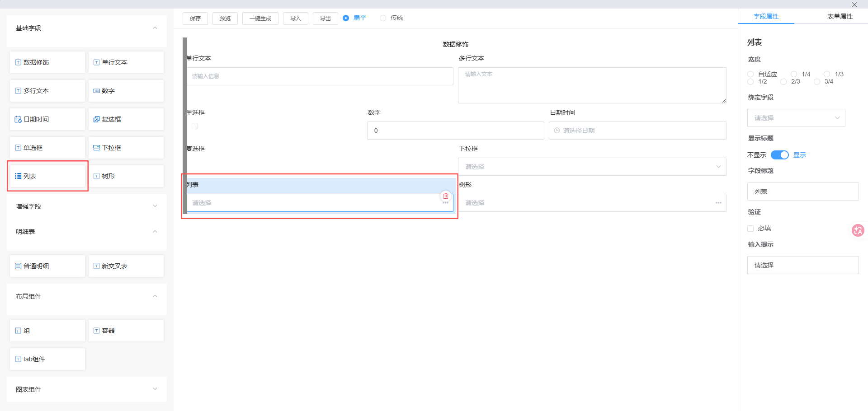Click the 单行文本 field icon
Screen dimensions: 868x411
(x=96, y=62)
